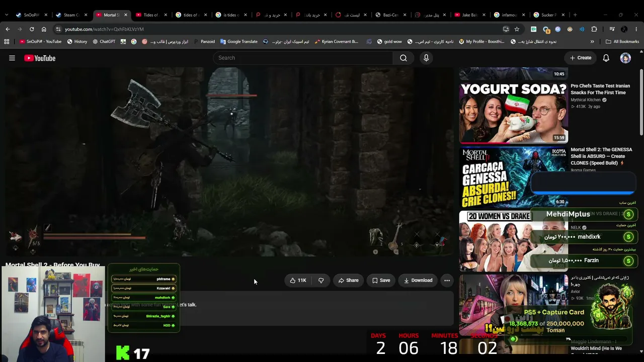The height and width of the screenshot is (362, 644).
Task: View site information icon in address bar
Action: [x=58, y=29]
